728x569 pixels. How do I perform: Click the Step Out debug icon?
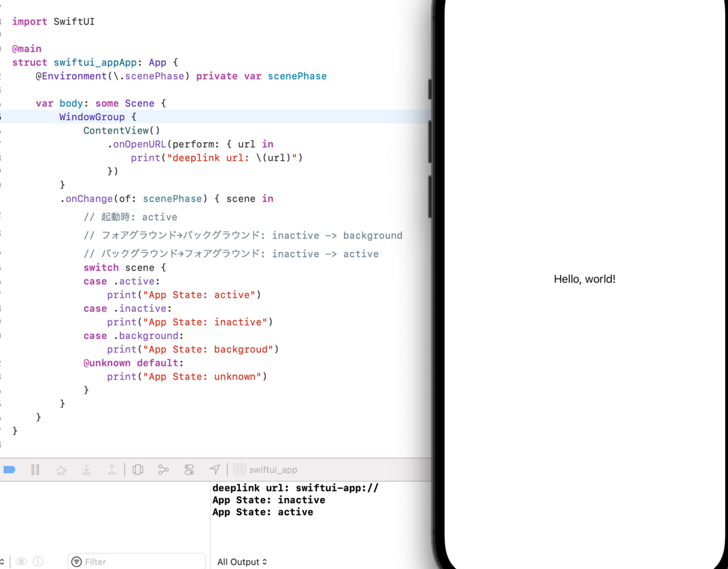click(112, 470)
